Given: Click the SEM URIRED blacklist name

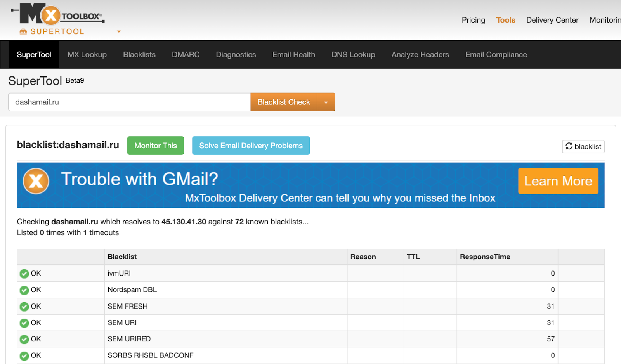Looking at the screenshot, I should tap(129, 339).
